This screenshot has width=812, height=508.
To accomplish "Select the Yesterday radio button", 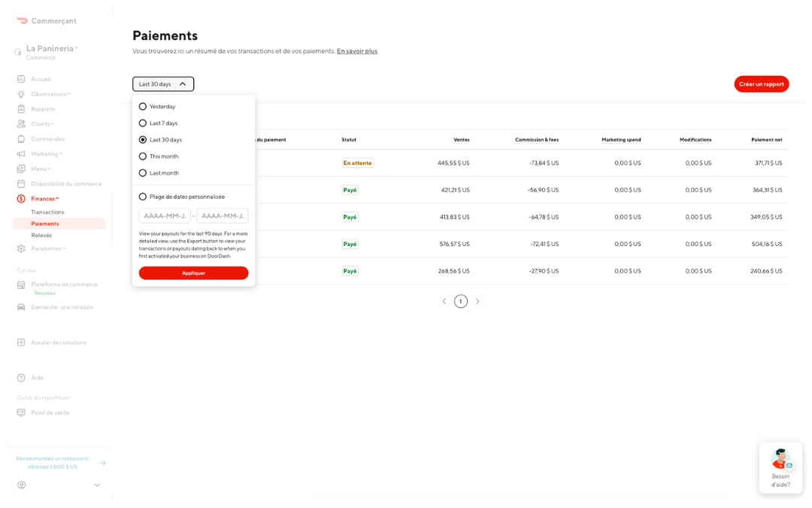I will (143, 106).
